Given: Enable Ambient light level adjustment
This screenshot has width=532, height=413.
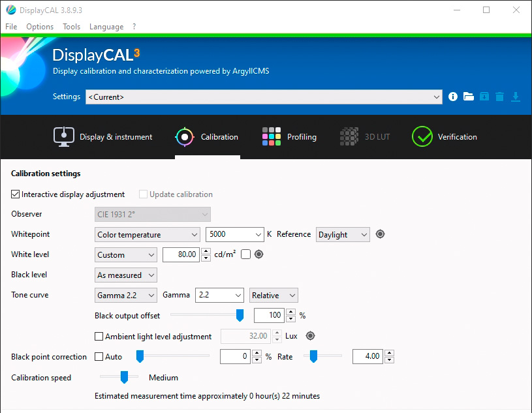Looking at the screenshot, I should pos(99,337).
